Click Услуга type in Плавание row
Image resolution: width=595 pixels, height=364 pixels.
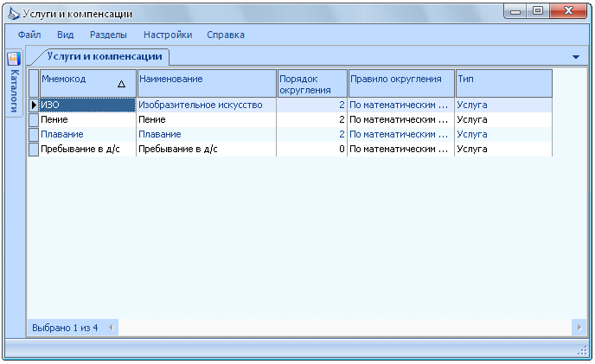point(503,134)
